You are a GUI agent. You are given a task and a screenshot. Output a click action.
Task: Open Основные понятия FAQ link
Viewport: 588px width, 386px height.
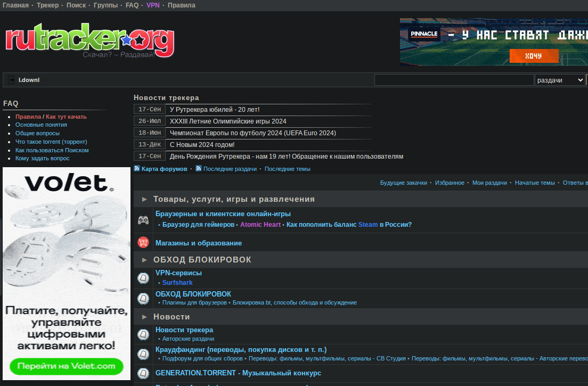pos(41,125)
